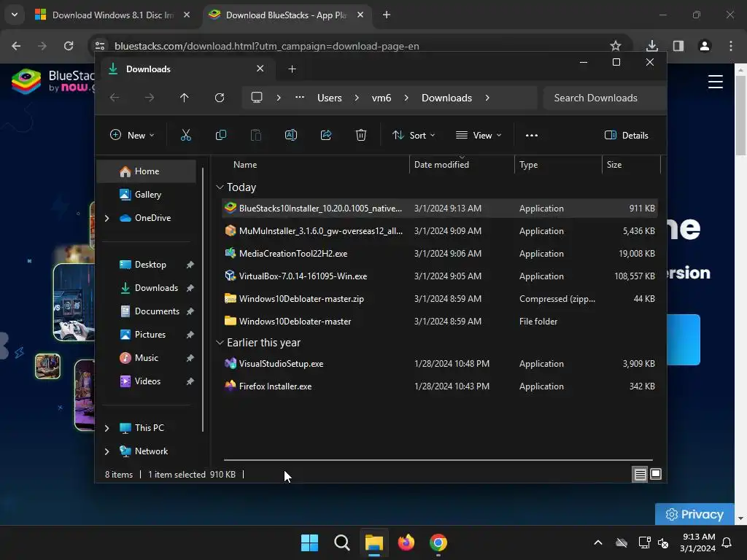Expand This PC in navigation pane
The height and width of the screenshot is (560, 747).
pos(107,428)
